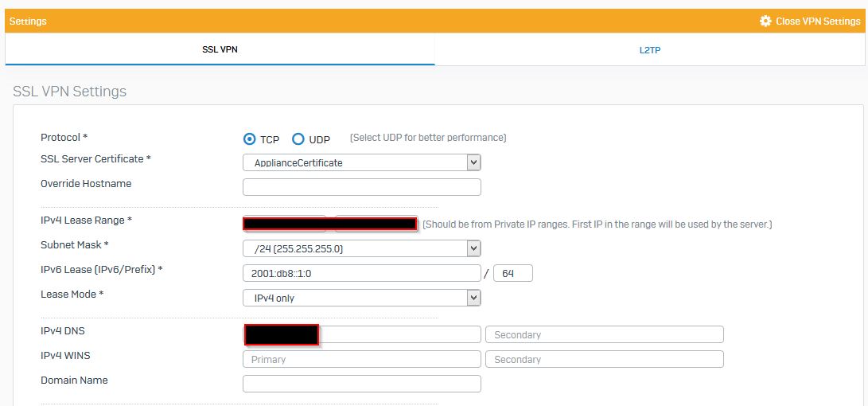
Task: Select the TCP protocol radio button
Action: [250, 139]
